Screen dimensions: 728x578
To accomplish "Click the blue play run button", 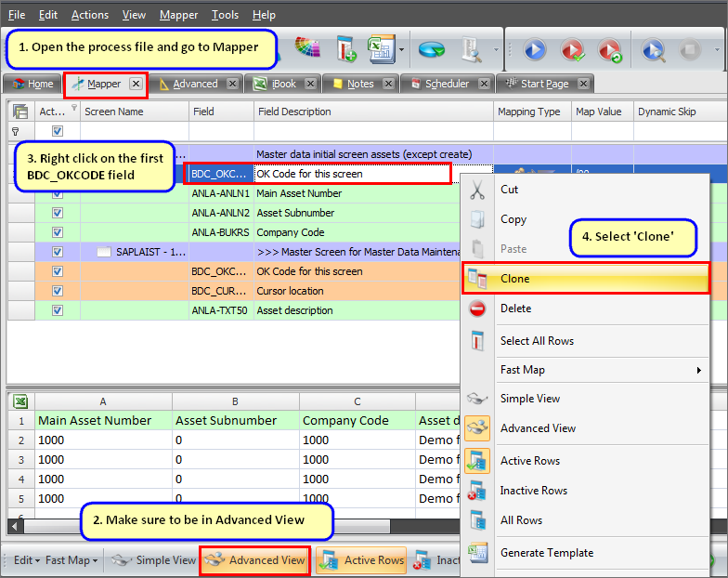I will 535,49.
